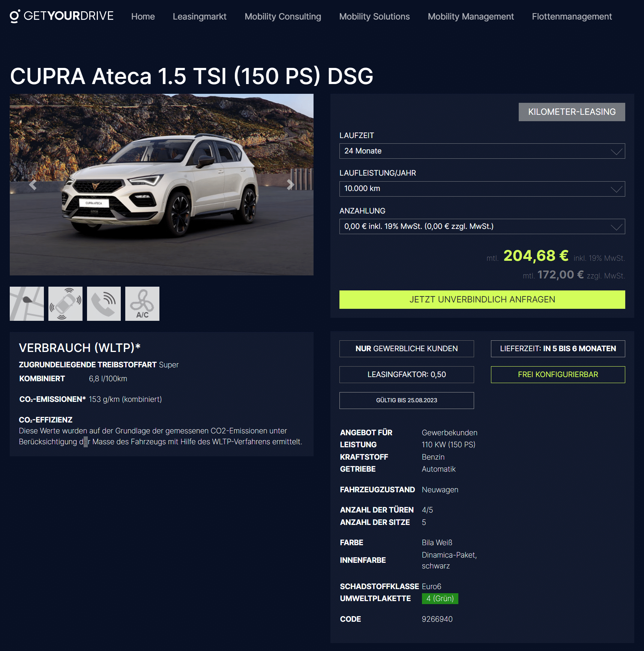Open Mobility Consulting menu

pos(283,17)
